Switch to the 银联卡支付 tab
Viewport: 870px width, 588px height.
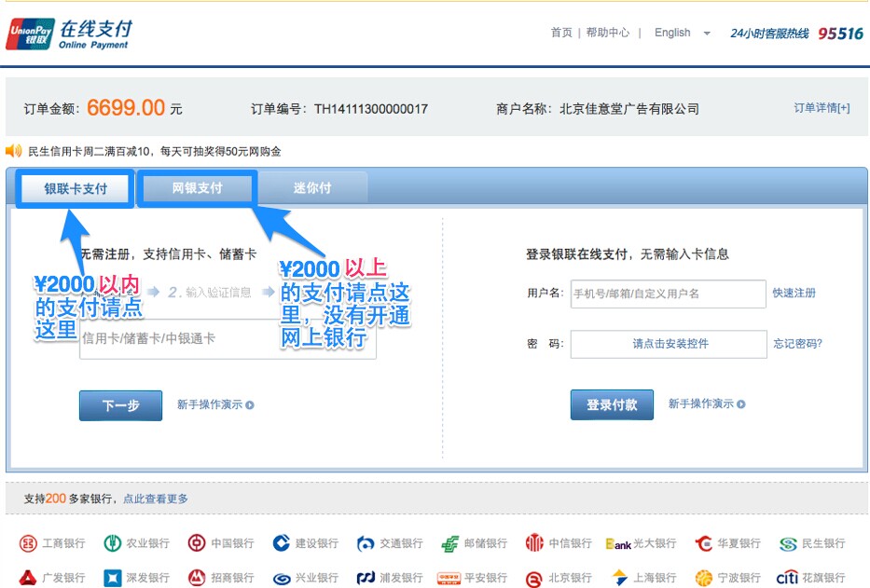pyautogui.click(x=76, y=188)
